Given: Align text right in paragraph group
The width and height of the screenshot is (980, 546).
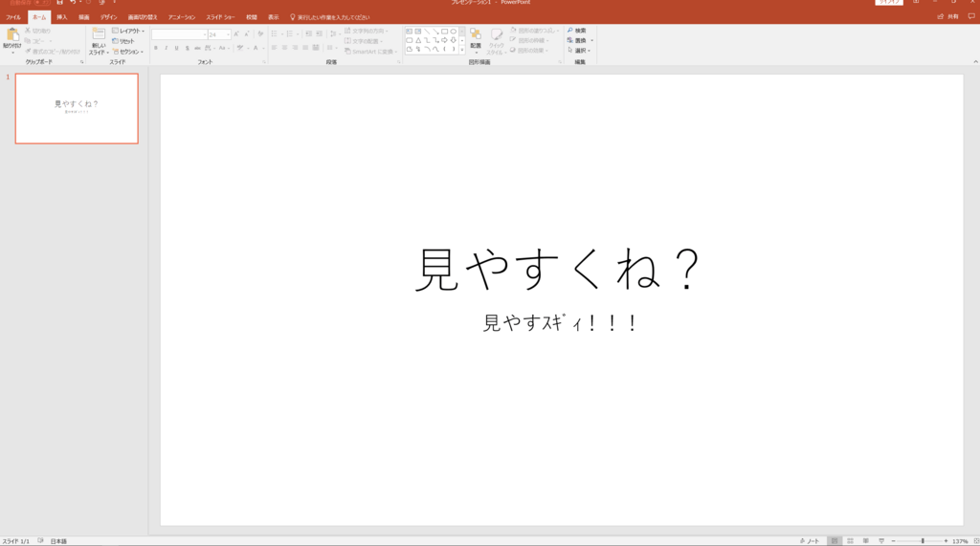Looking at the screenshot, I should (x=295, y=48).
